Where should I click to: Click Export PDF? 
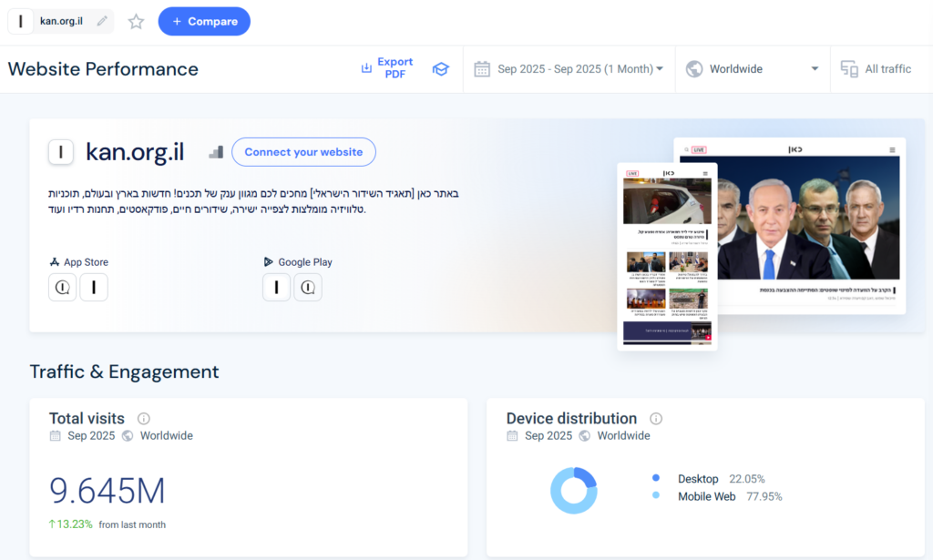coord(386,68)
